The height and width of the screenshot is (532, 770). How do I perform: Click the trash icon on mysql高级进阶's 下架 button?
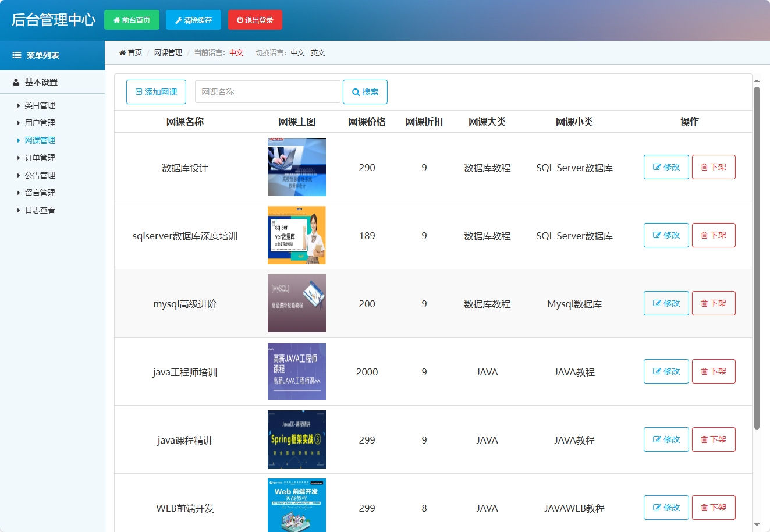point(704,303)
